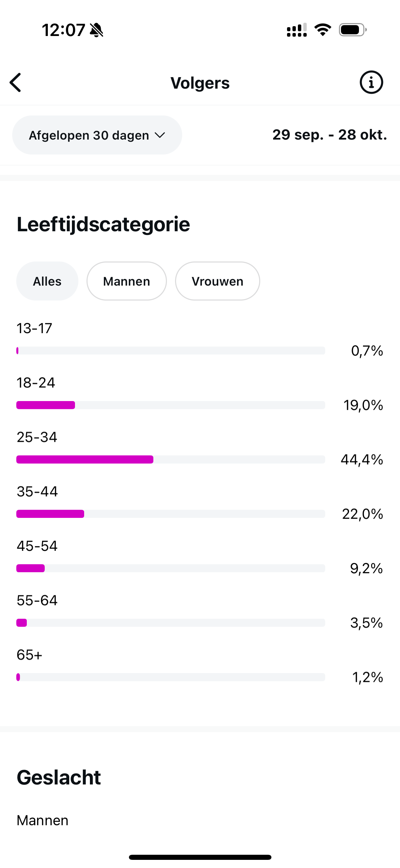Tap the Geslacht section heading
The image size is (400, 868).
(59, 777)
